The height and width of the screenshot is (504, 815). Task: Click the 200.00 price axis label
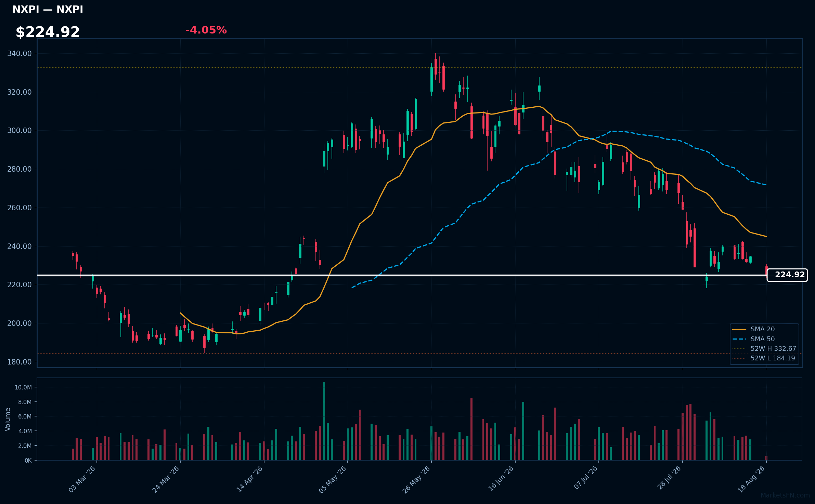coord(20,323)
